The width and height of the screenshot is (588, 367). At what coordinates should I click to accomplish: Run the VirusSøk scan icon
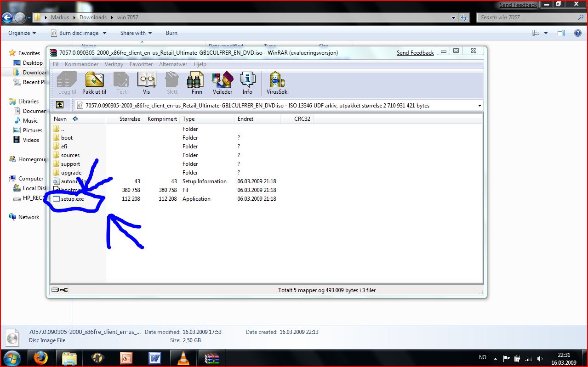coord(277,83)
